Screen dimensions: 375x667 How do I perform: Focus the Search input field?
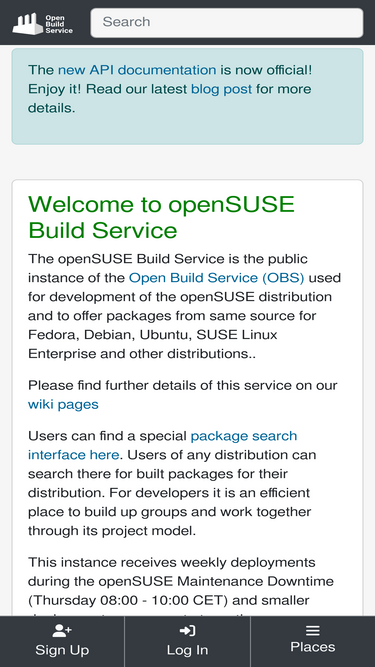pos(227,23)
